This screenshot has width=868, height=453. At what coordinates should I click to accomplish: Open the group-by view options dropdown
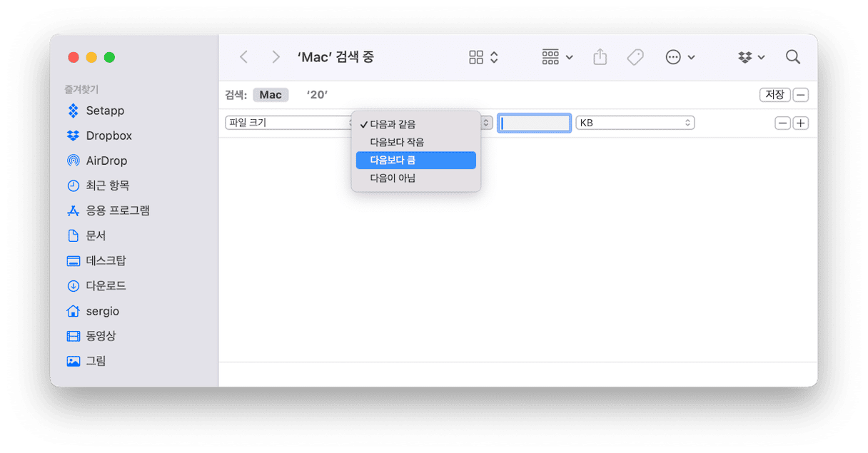pos(557,57)
